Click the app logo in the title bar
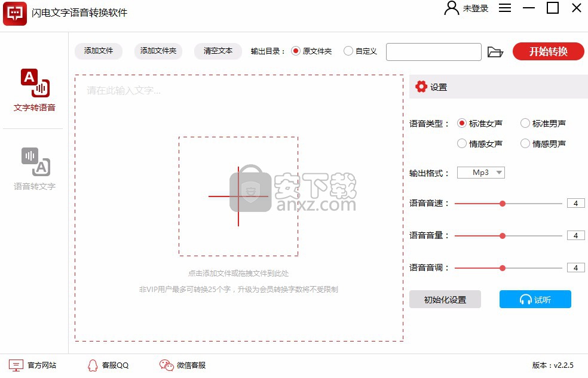Image resolution: width=588 pixels, height=378 pixels. pyautogui.click(x=14, y=14)
